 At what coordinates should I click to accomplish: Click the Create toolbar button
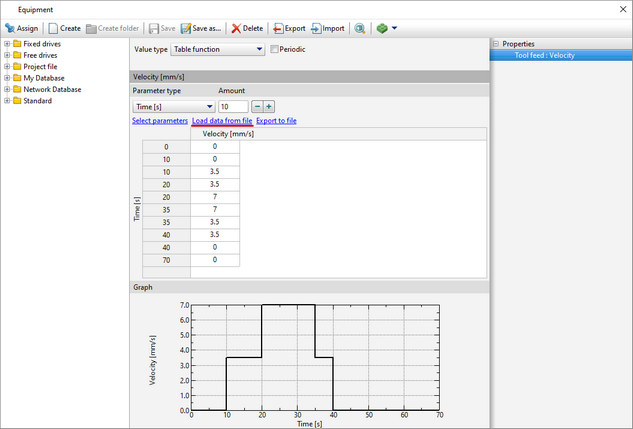[x=64, y=28]
